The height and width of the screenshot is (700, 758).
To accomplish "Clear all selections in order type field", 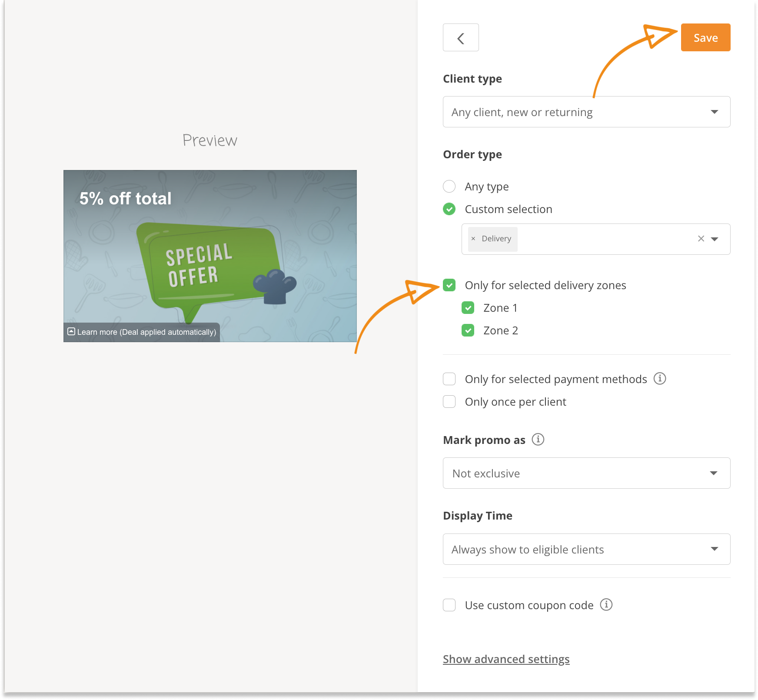I will 701,239.
